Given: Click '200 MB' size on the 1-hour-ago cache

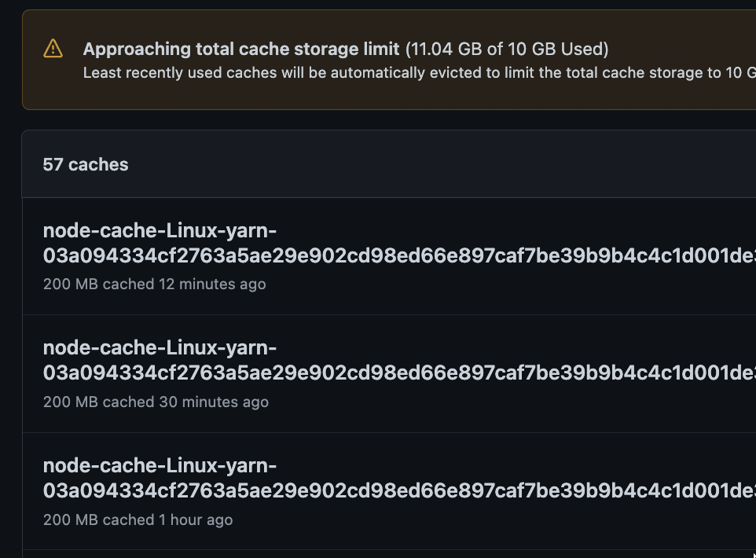Looking at the screenshot, I should pos(71,520).
